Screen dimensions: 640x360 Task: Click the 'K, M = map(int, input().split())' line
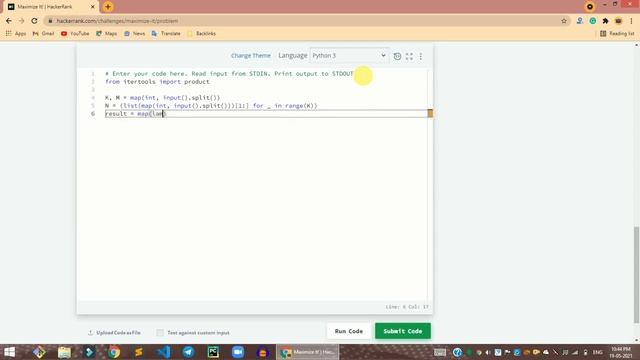(x=162, y=98)
